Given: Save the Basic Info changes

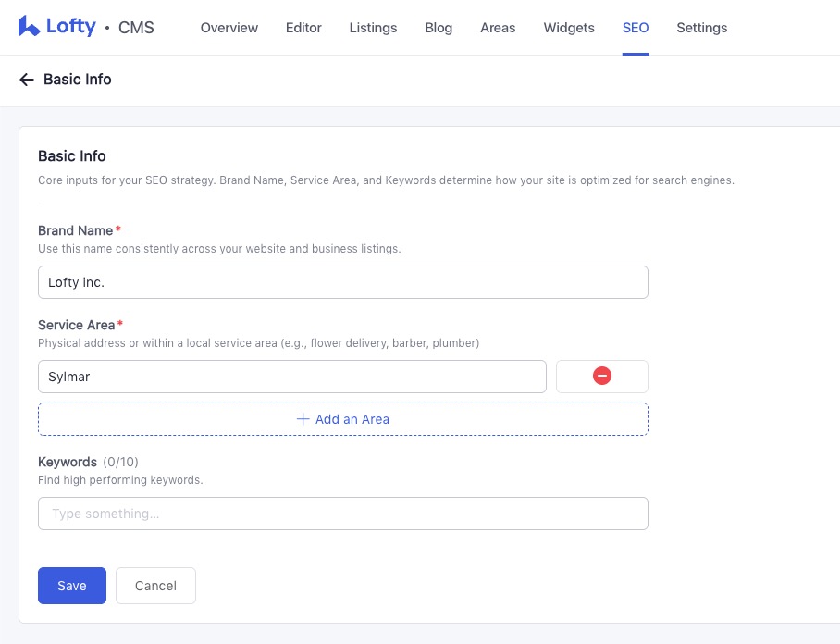Looking at the screenshot, I should pyautogui.click(x=71, y=585).
